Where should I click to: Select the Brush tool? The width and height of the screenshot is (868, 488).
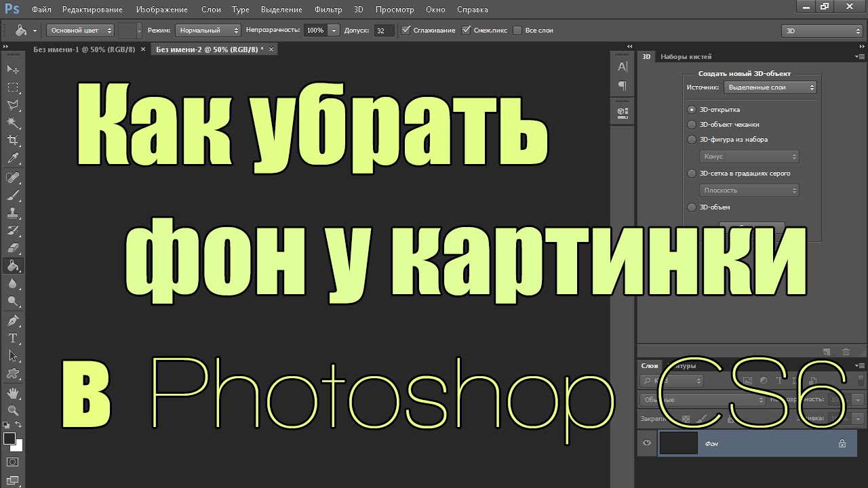[13, 195]
